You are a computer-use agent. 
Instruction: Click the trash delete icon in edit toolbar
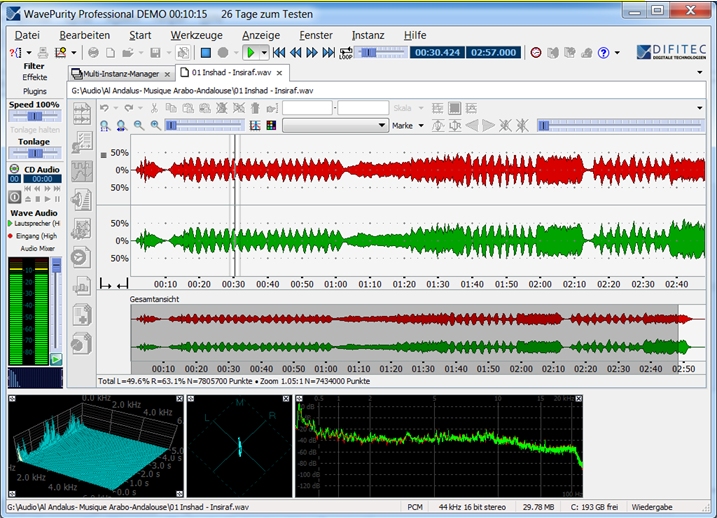click(x=255, y=108)
